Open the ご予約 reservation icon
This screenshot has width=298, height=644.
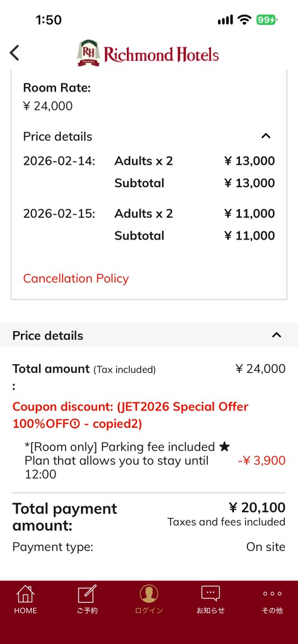coord(87,594)
